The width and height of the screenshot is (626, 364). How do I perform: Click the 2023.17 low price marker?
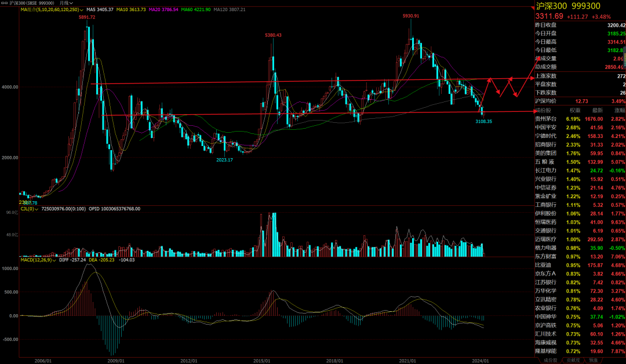(224, 160)
